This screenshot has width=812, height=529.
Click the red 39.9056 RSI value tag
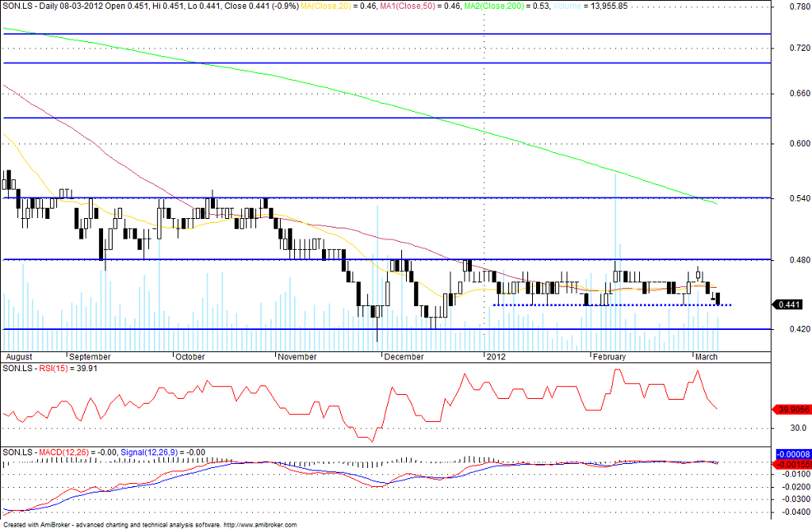792,409
